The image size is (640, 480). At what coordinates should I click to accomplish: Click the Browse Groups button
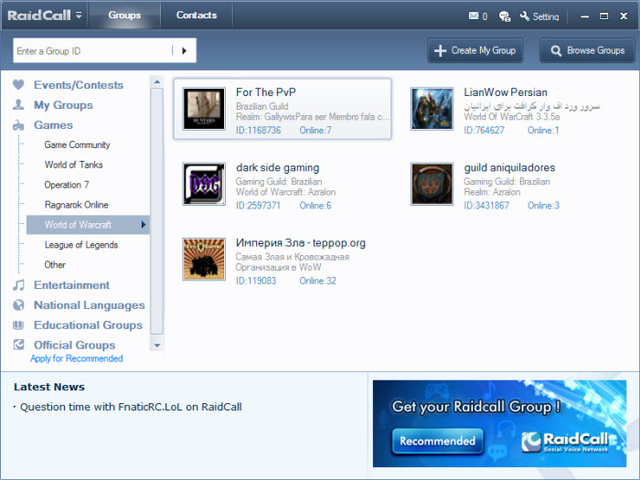587,51
